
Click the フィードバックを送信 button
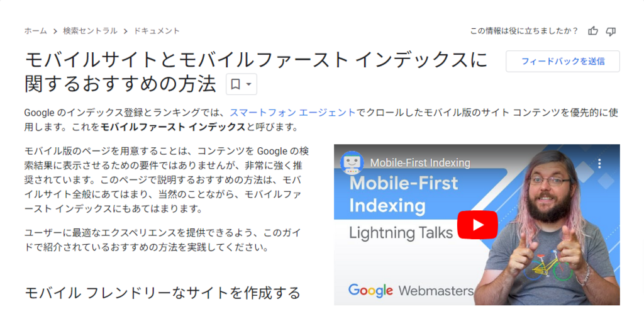point(563,61)
